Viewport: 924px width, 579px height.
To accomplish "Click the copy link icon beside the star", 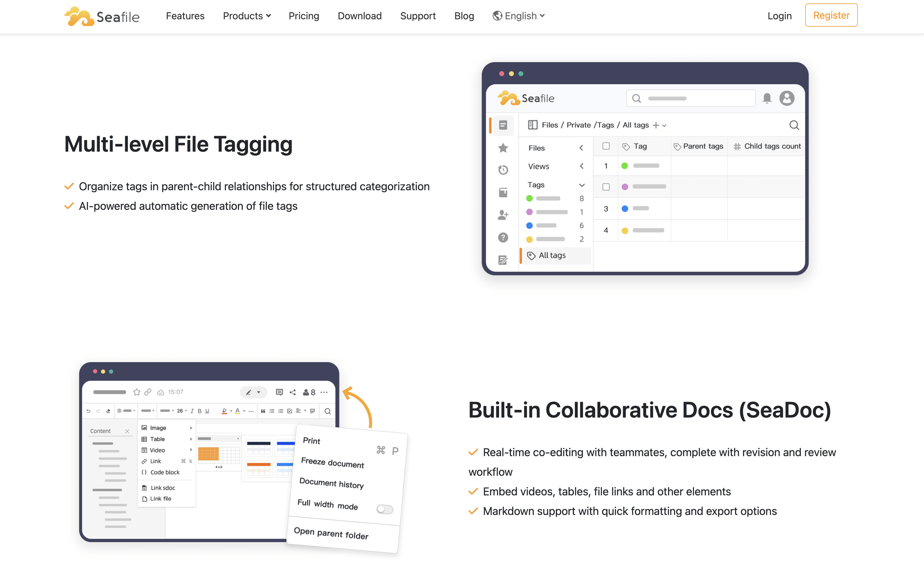I will 148,392.
